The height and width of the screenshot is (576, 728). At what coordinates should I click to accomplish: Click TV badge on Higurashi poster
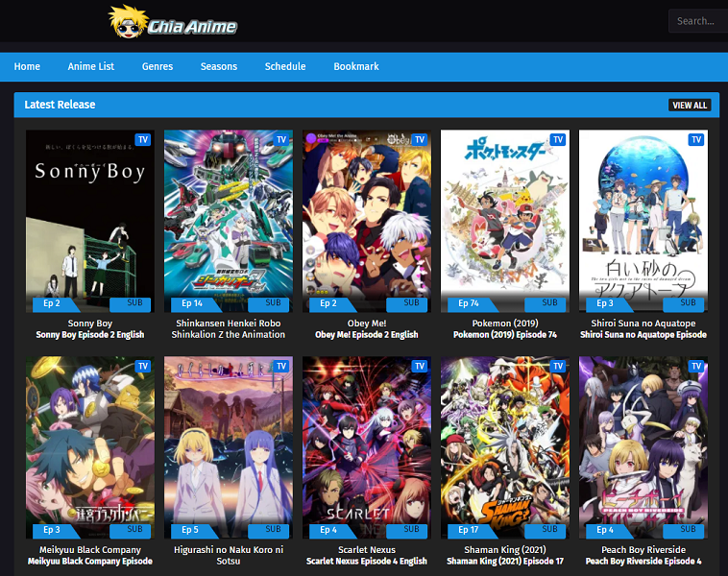[281, 366]
